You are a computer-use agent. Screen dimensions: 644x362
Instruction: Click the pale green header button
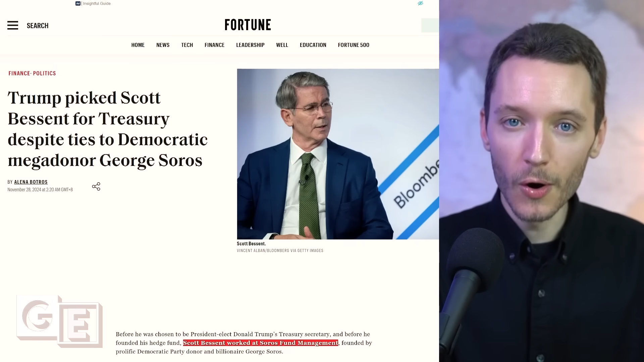430,25
